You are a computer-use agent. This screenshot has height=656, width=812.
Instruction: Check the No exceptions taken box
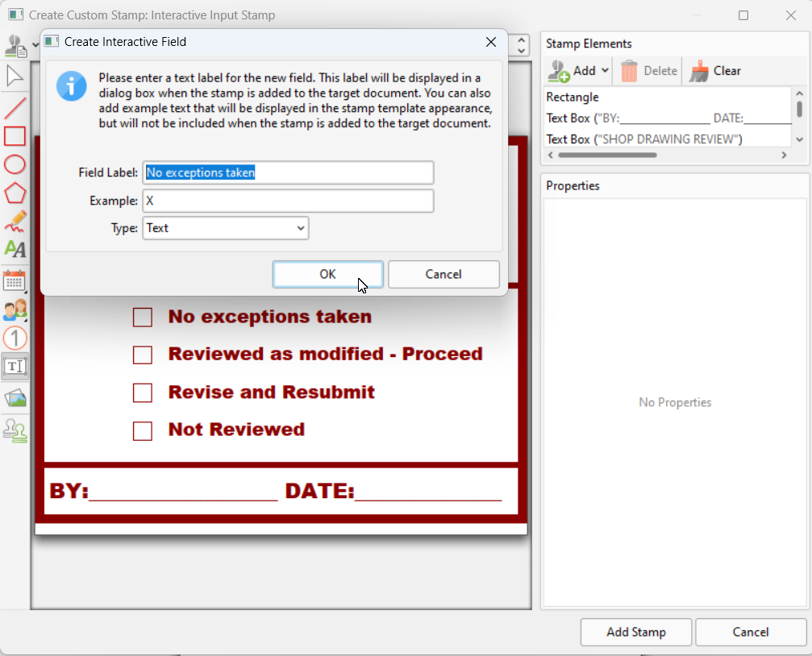(143, 317)
